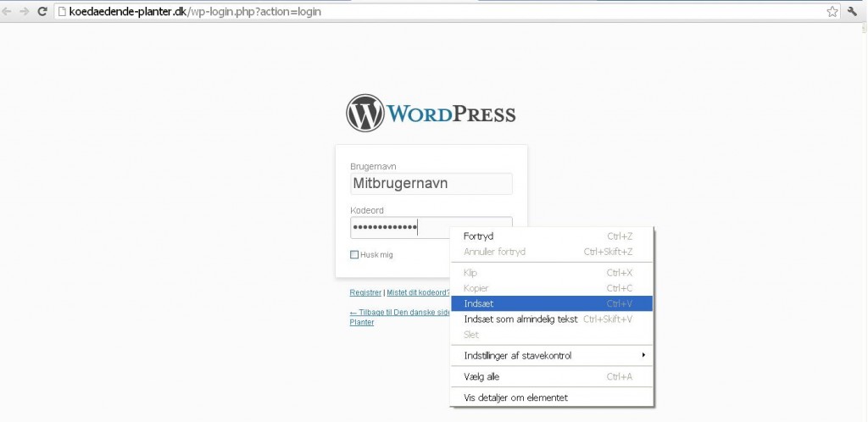Viewport: 868px width, 422px height.
Task: Select Indsæt from the context menu
Action: click(552, 303)
